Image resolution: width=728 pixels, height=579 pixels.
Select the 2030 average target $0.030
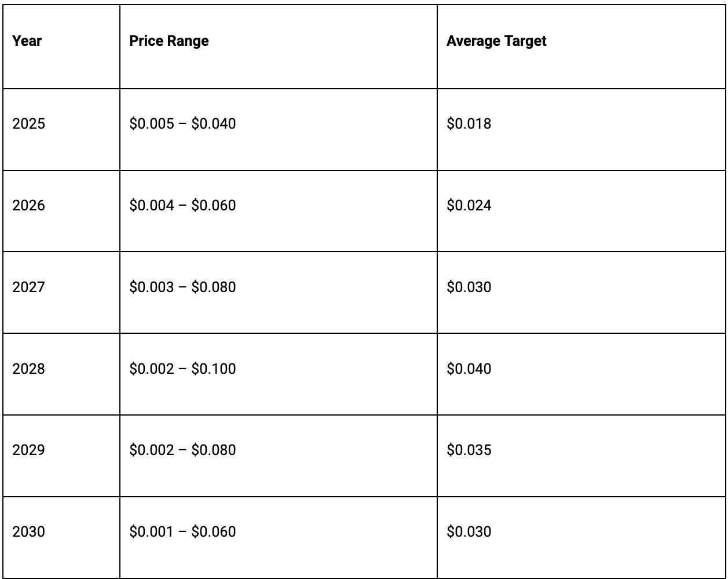(x=469, y=531)
